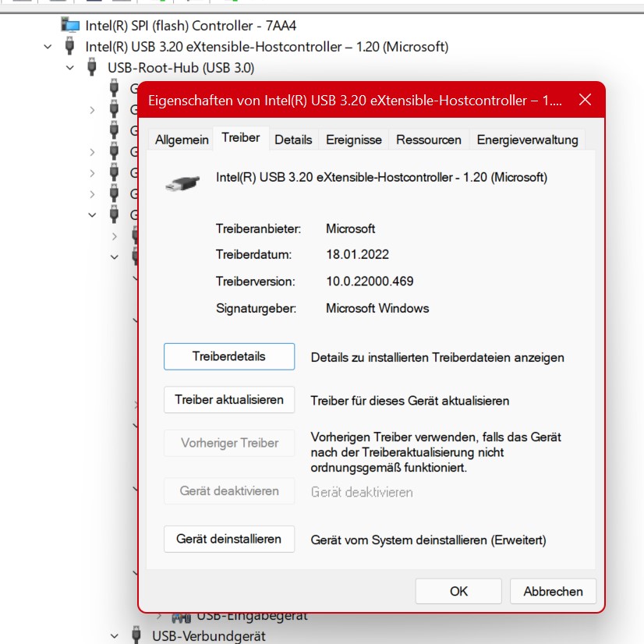Open the Energieverwaltung tab
The image size is (644, 644).
[527, 140]
